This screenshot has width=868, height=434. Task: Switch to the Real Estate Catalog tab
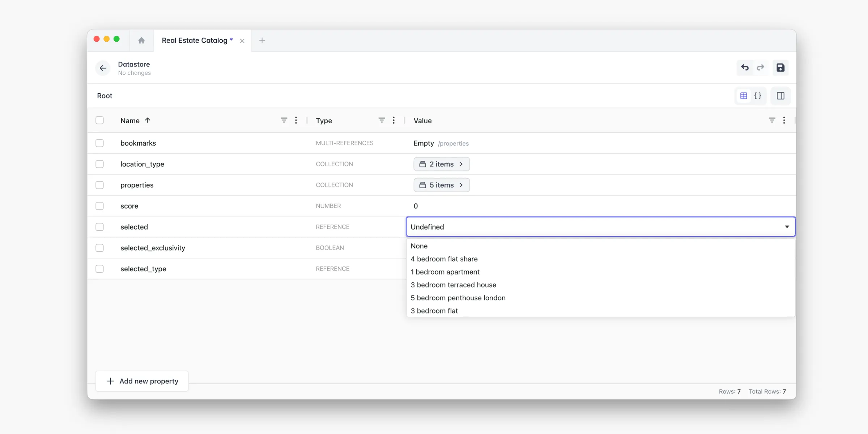196,41
